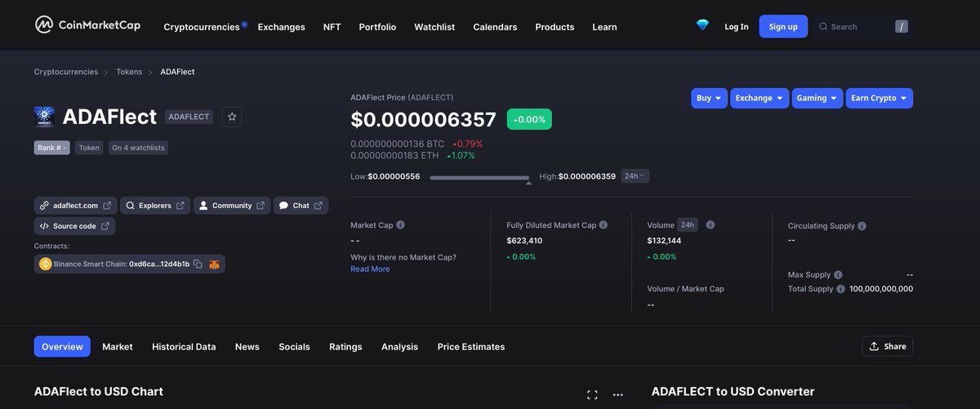
Task: Open the Explorers dropdown
Action: 155,206
